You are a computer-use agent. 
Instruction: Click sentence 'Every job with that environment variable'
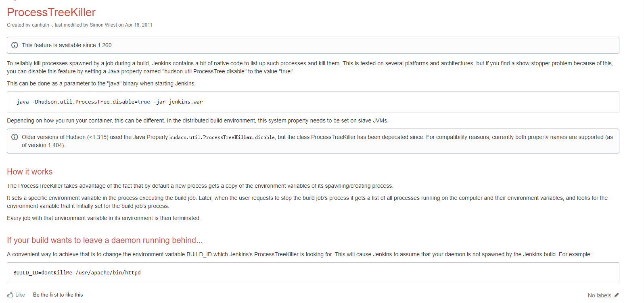click(x=104, y=218)
